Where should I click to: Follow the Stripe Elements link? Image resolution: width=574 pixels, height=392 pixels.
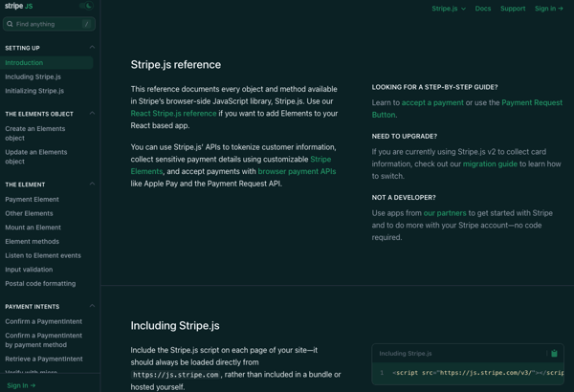320,160
